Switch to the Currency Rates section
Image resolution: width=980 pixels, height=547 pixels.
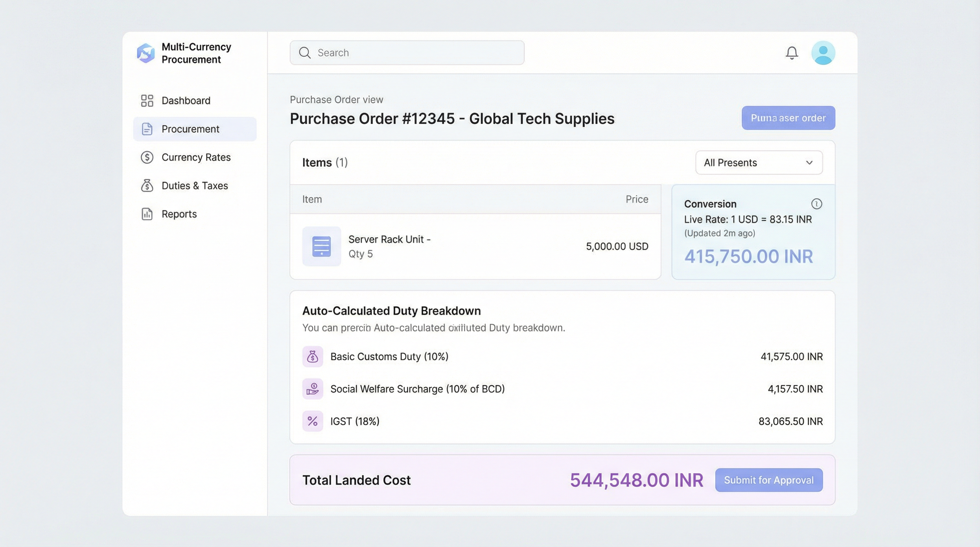pos(196,157)
